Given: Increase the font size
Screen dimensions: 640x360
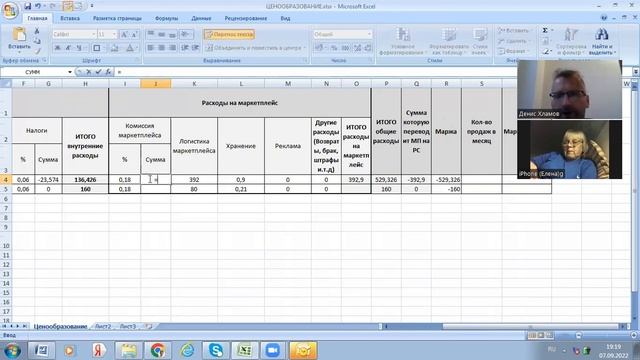Looking at the screenshot, I should 124,35.
